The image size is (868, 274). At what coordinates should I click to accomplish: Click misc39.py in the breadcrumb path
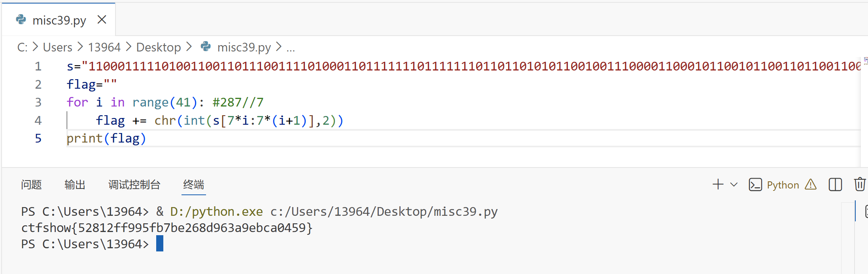(244, 47)
